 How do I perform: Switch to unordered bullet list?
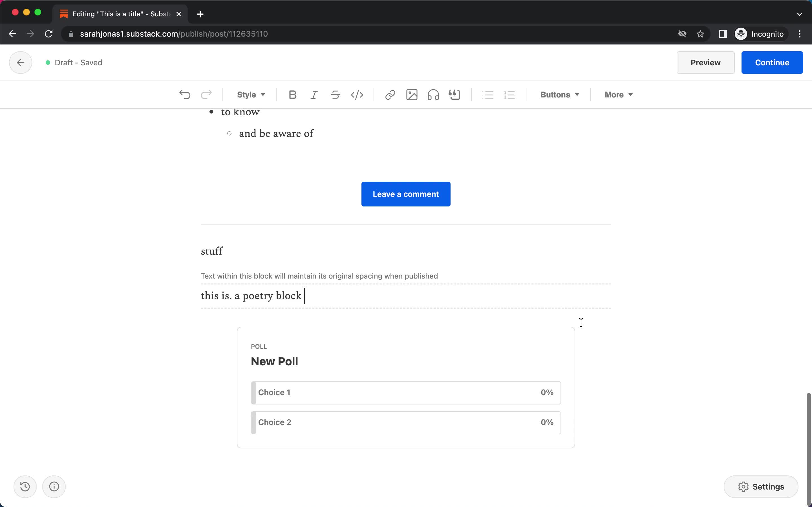[487, 94]
